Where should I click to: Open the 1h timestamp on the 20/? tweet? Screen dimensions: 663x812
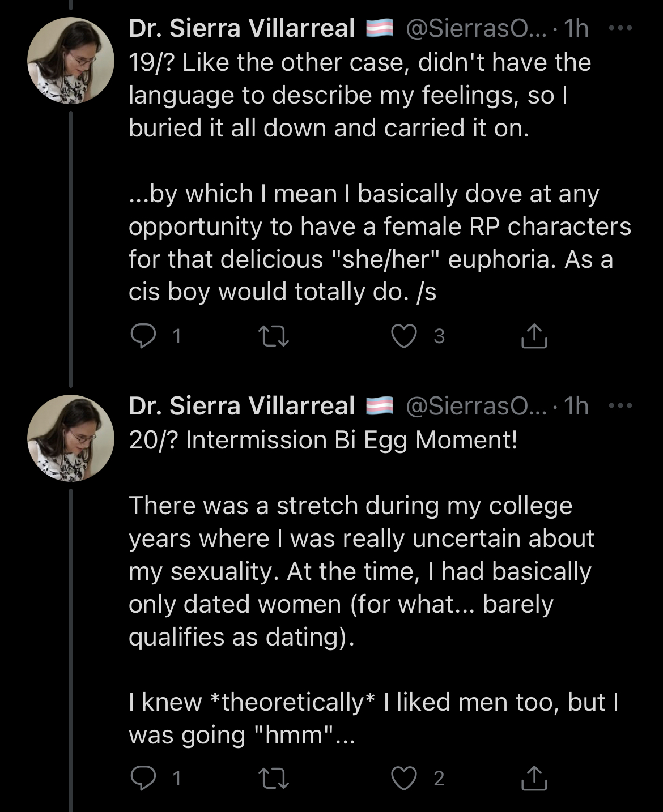pyautogui.click(x=576, y=406)
